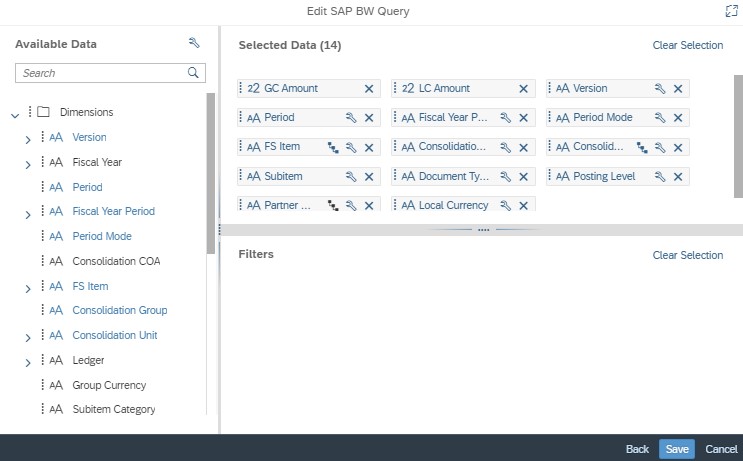Select Period in Available Data

87,187
